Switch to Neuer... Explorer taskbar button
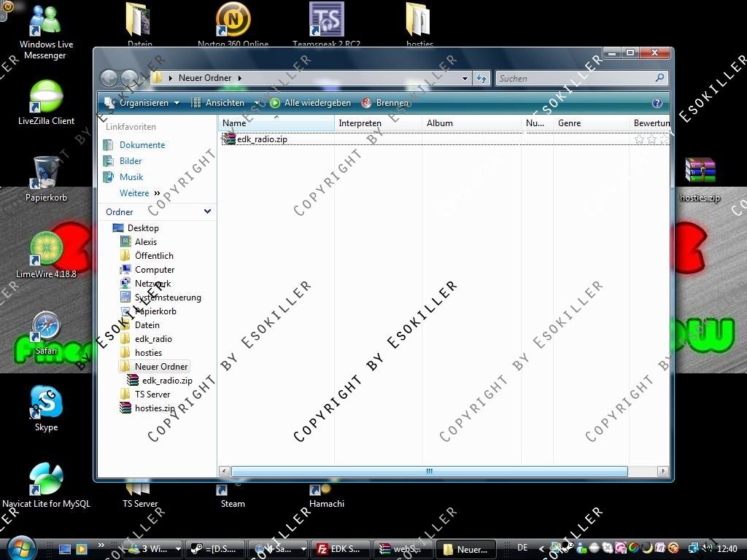This screenshot has width=747, height=560. click(465, 549)
